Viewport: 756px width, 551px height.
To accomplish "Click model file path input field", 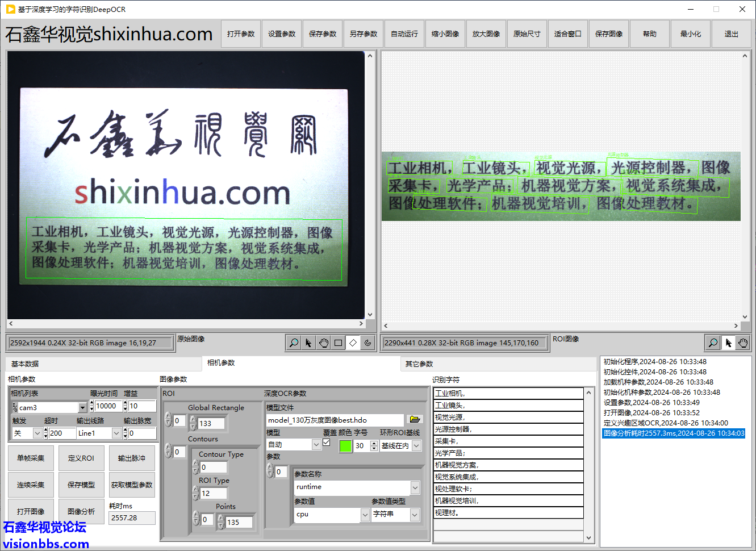I will 335,420.
